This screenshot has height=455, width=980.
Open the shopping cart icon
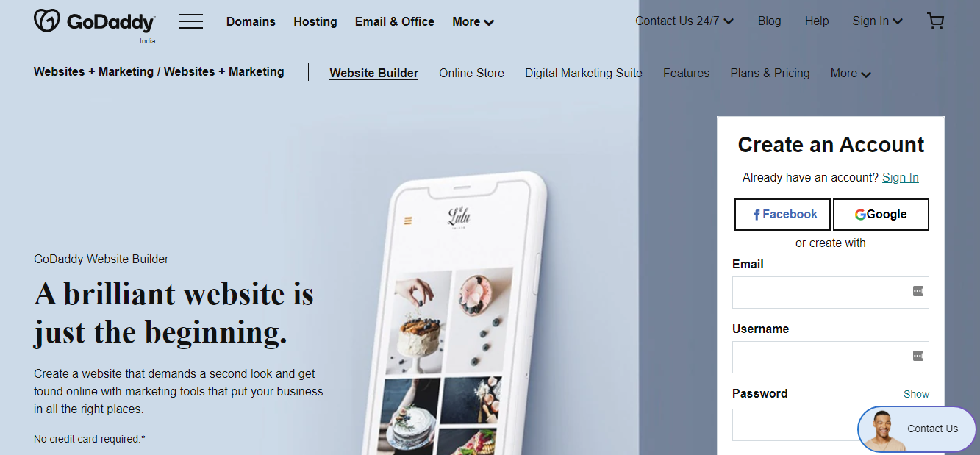click(x=935, y=21)
